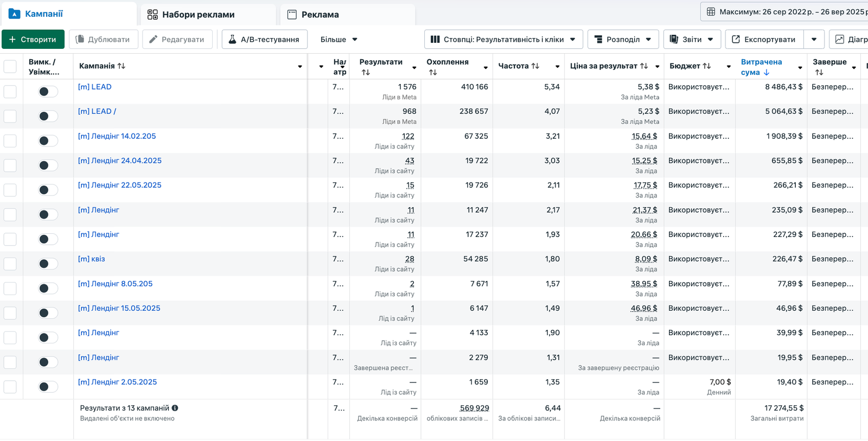Open Стовпці: Результативність і кліки dropdown

pos(503,40)
